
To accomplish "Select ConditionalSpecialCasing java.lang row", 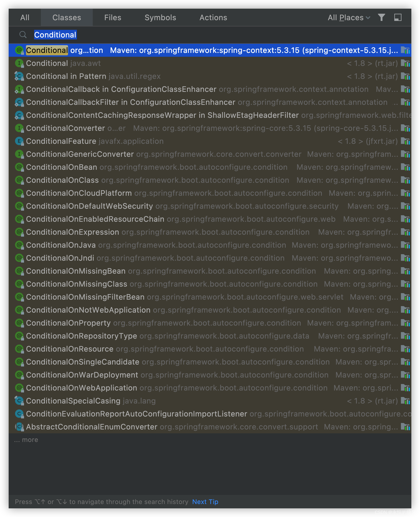I will (210, 401).
